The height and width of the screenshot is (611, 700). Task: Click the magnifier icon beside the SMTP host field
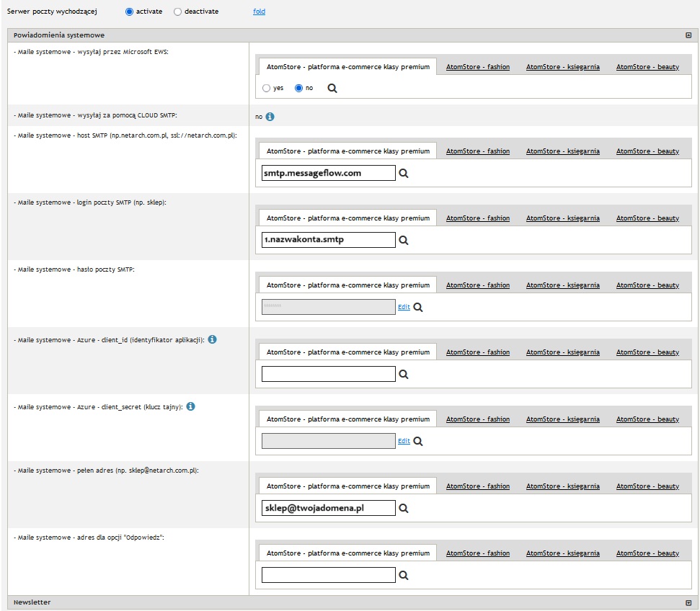[x=404, y=174]
